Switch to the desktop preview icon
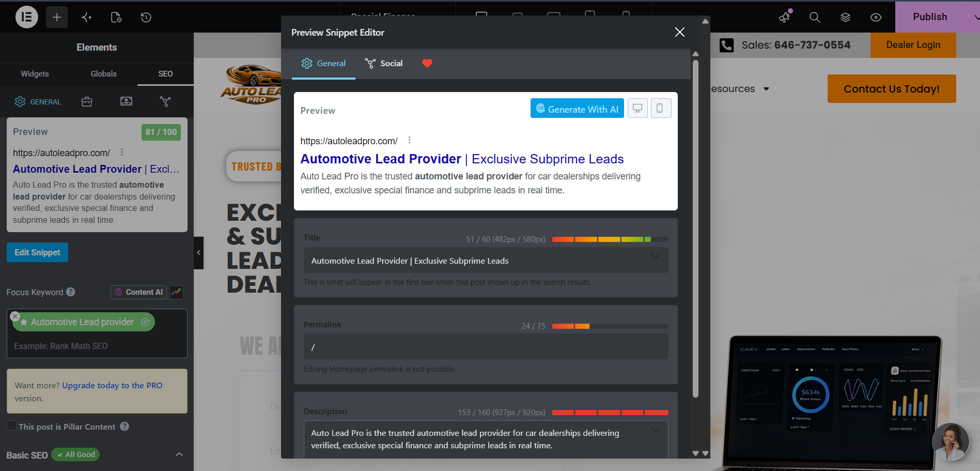This screenshot has height=471, width=980. tap(637, 108)
